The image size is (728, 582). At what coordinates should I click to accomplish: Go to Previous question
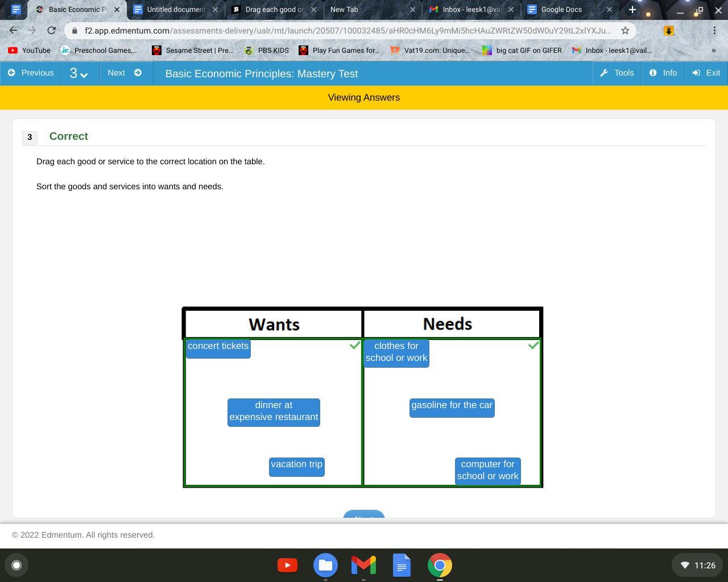(x=31, y=73)
